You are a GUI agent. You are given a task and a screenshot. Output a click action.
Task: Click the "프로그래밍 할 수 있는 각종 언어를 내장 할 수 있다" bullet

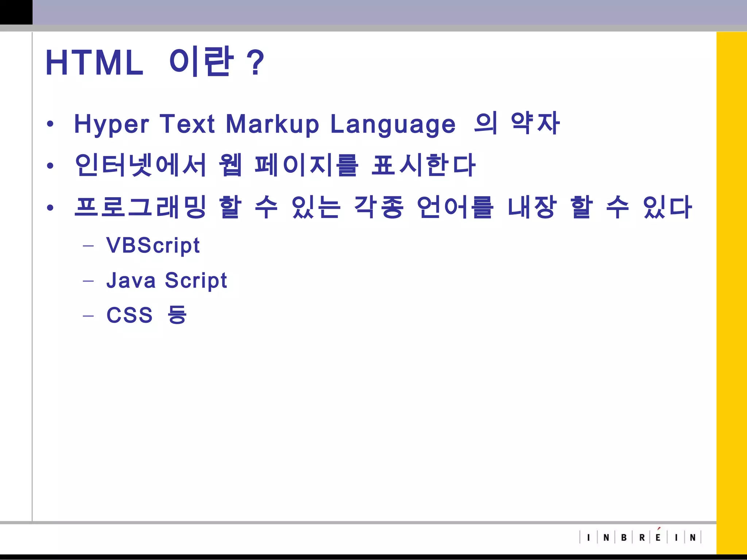point(383,207)
